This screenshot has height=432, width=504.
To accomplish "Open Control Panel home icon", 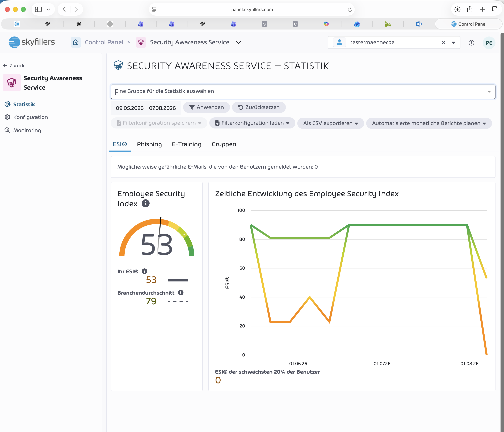I will pyautogui.click(x=76, y=42).
